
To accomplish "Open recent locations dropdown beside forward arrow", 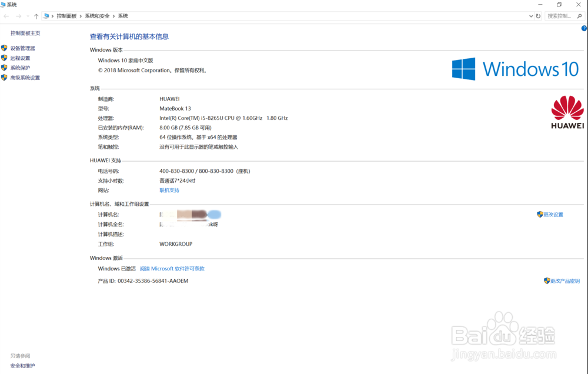I will [28, 16].
